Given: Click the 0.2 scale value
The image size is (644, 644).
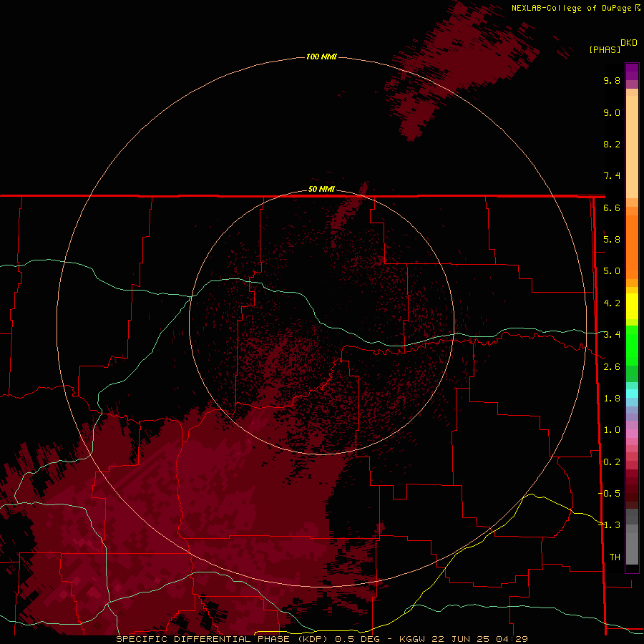Looking at the screenshot, I should (x=612, y=462).
